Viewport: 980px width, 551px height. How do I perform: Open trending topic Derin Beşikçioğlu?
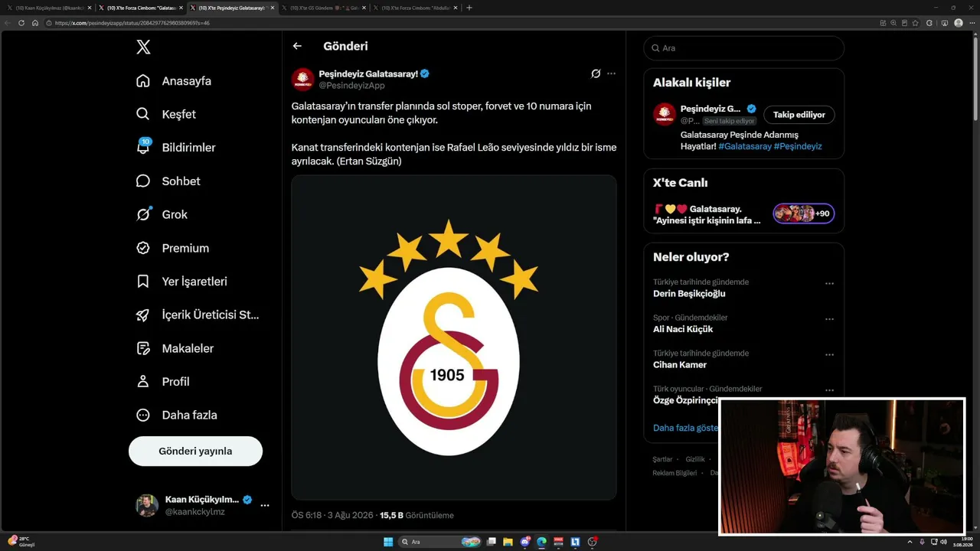(689, 294)
